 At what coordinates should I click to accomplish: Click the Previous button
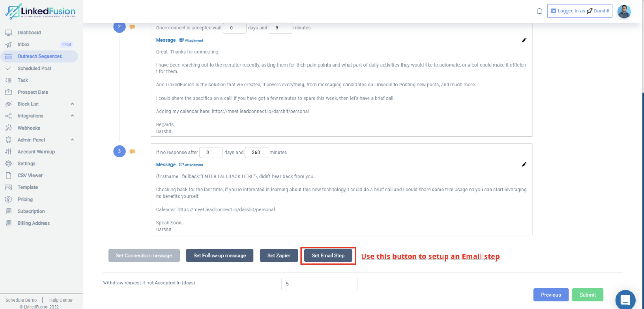click(551, 295)
